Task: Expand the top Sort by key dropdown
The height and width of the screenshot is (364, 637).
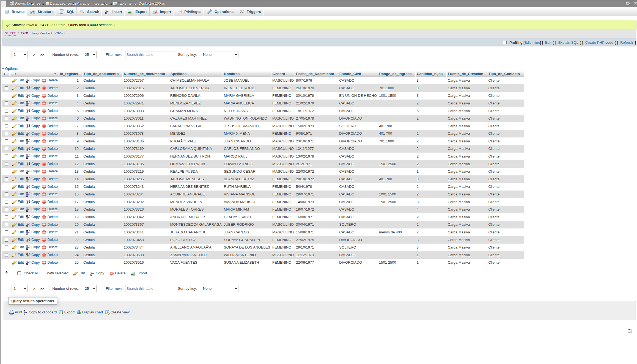Action: (x=219, y=55)
